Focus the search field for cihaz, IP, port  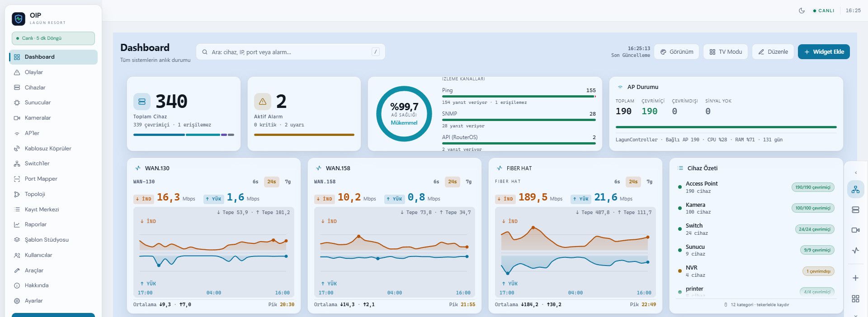[291, 52]
